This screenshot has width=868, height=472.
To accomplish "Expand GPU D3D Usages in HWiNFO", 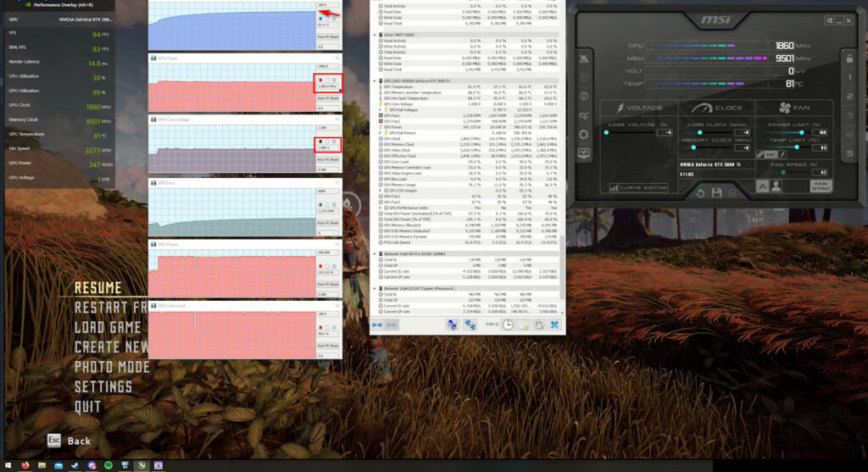I will [x=381, y=191].
